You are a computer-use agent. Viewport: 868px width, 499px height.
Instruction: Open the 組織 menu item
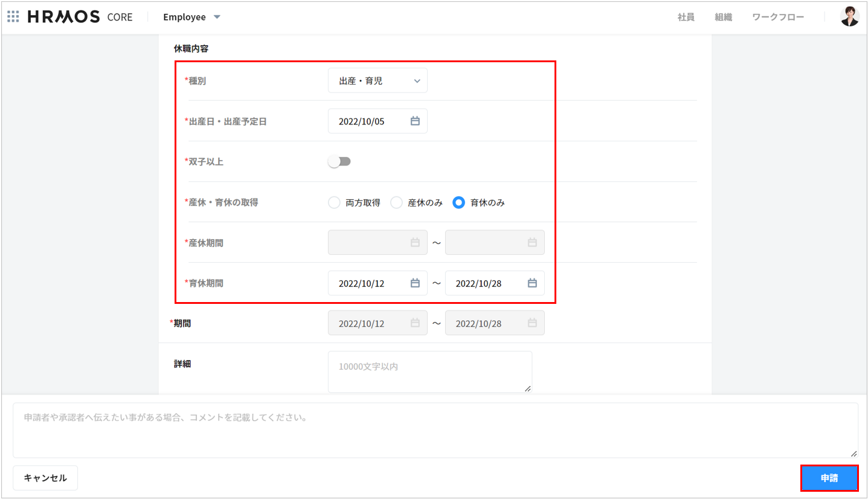pos(723,17)
